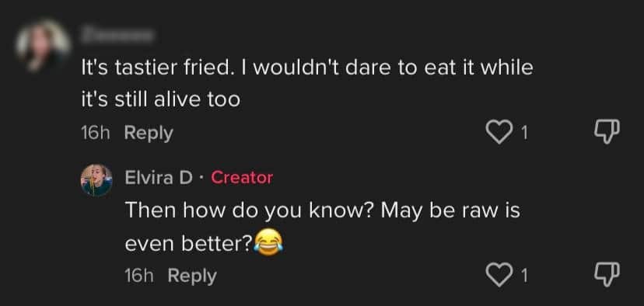The height and width of the screenshot is (306, 644).
Task: Click the red Creator badge
Action: click(x=242, y=178)
